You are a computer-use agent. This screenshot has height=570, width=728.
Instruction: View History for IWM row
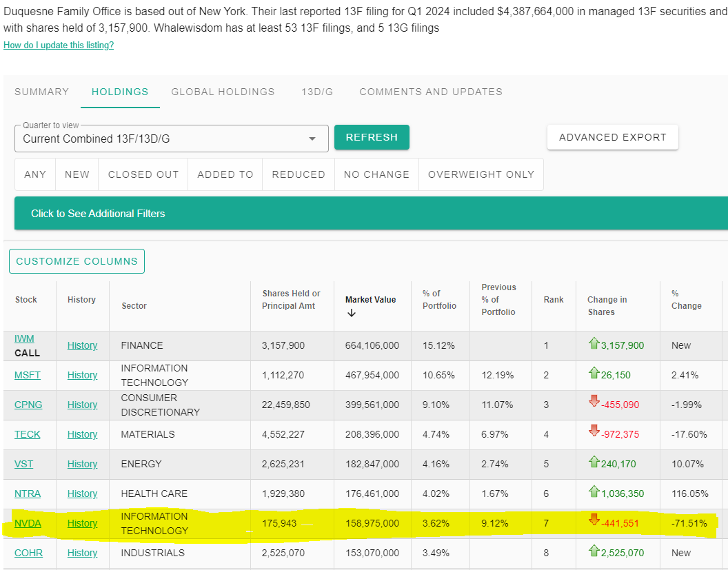82,345
